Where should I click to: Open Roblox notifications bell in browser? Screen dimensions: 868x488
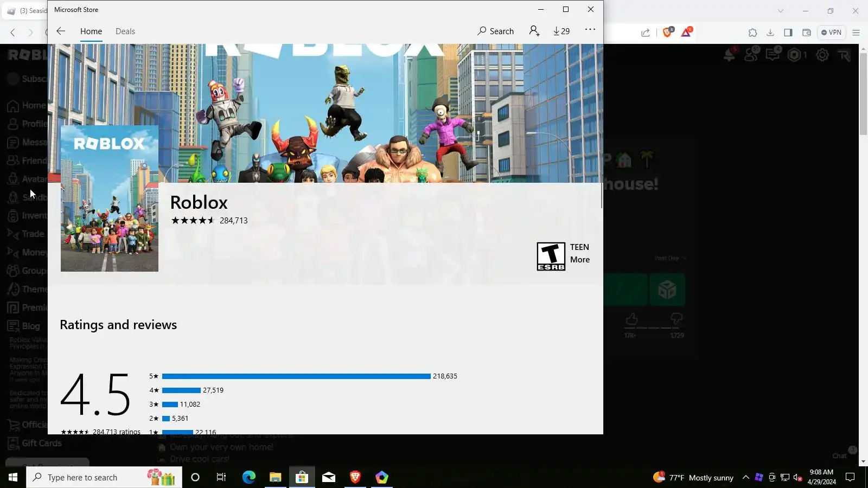(x=730, y=55)
